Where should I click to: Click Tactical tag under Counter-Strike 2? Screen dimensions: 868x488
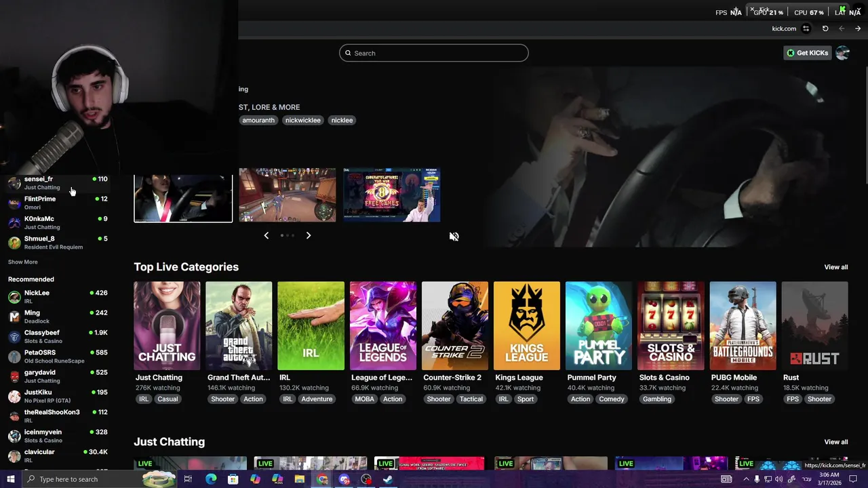click(x=471, y=399)
